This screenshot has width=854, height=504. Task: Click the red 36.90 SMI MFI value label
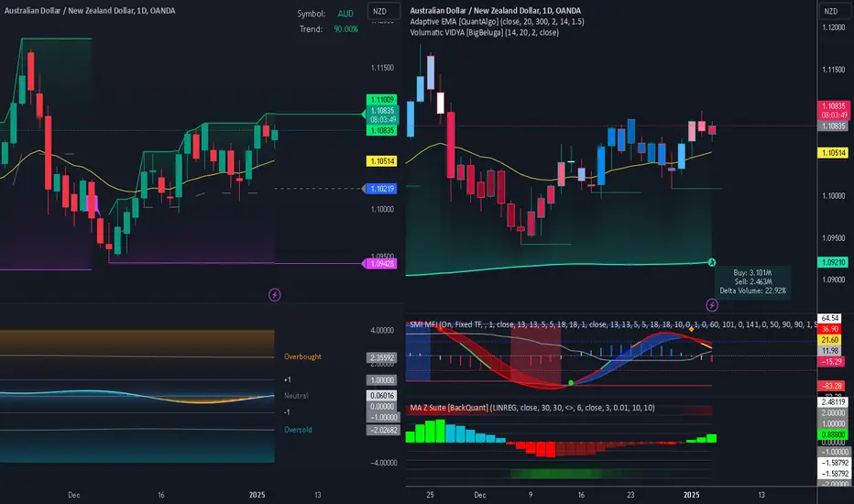[829, 329]
